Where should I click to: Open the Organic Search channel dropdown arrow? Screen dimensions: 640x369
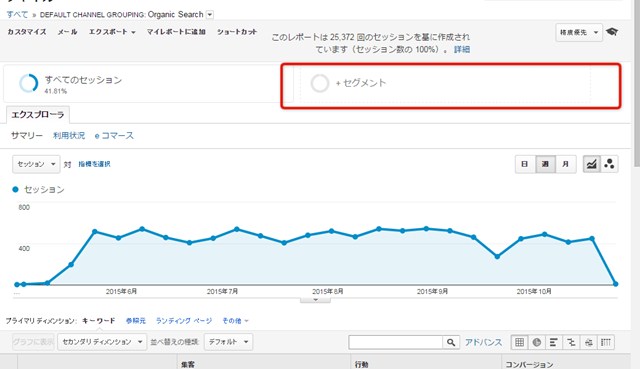click(210, 15)
